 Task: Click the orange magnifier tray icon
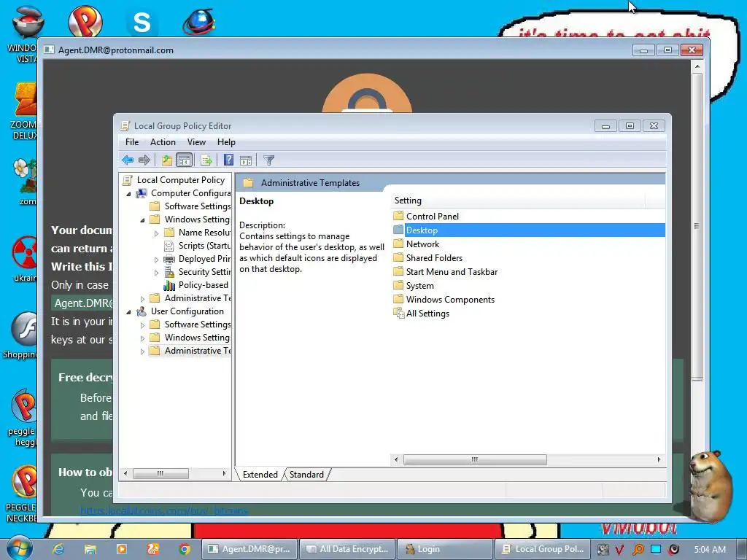[x=638, y=550]
